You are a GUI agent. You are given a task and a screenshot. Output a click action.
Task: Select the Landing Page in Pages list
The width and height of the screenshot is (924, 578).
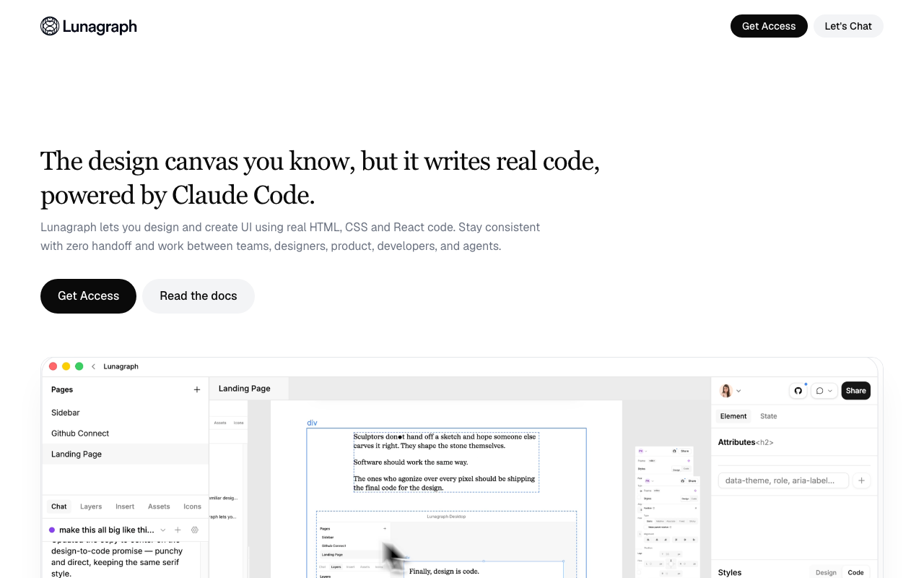[126, 454]
